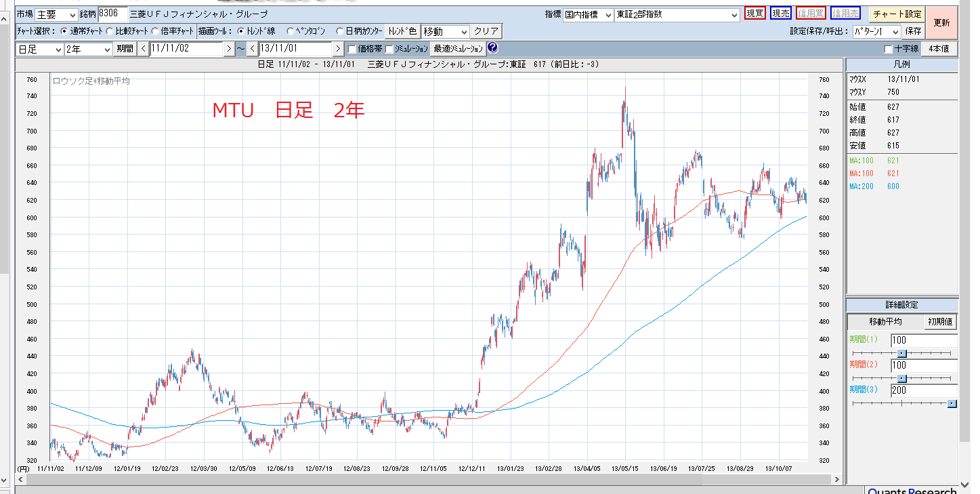Click 銘柄 code field 8306
The height and width of the screenshot is (494, 980).
point(112,14)
